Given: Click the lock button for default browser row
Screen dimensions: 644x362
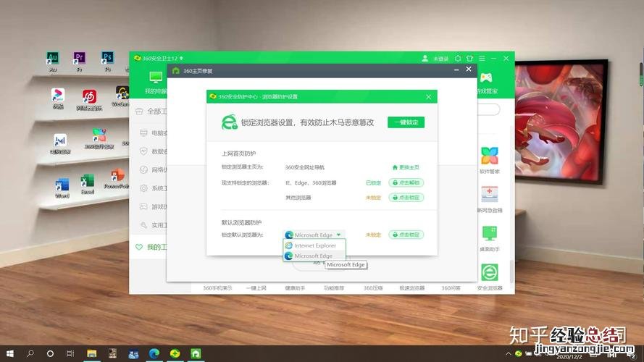Looking at the screenshot, I should [x=406, y=235].
